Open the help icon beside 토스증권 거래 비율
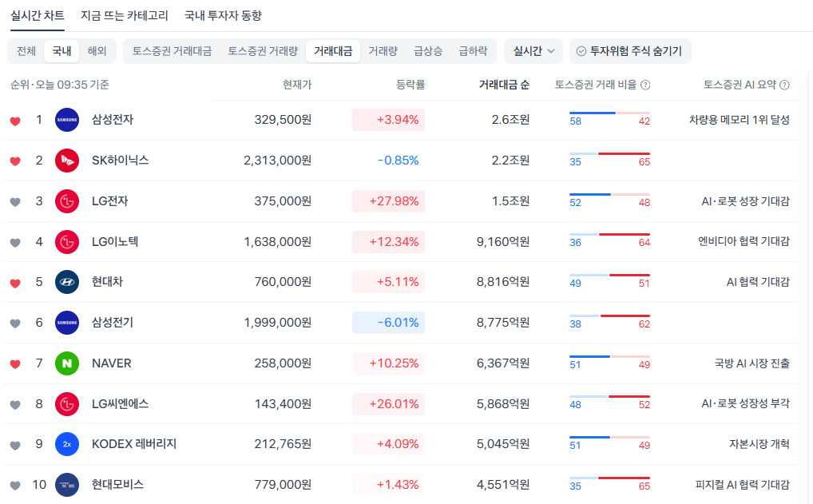 (645, 85)
